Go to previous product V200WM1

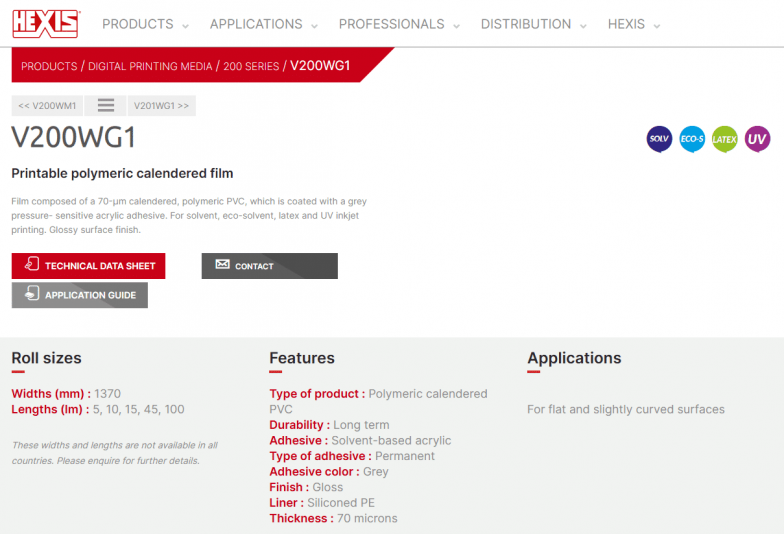(47, 105)
